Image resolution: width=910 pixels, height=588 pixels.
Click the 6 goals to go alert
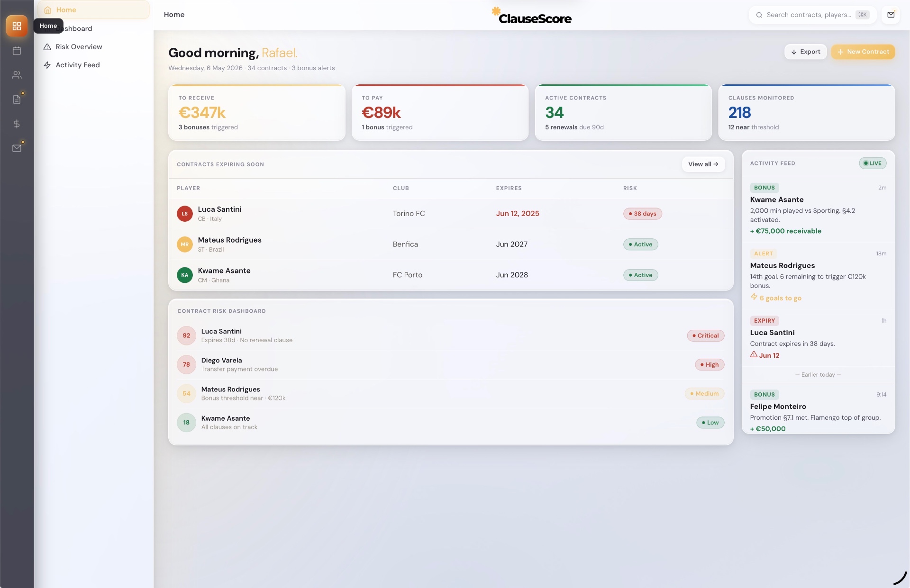[x=776, y=298]
